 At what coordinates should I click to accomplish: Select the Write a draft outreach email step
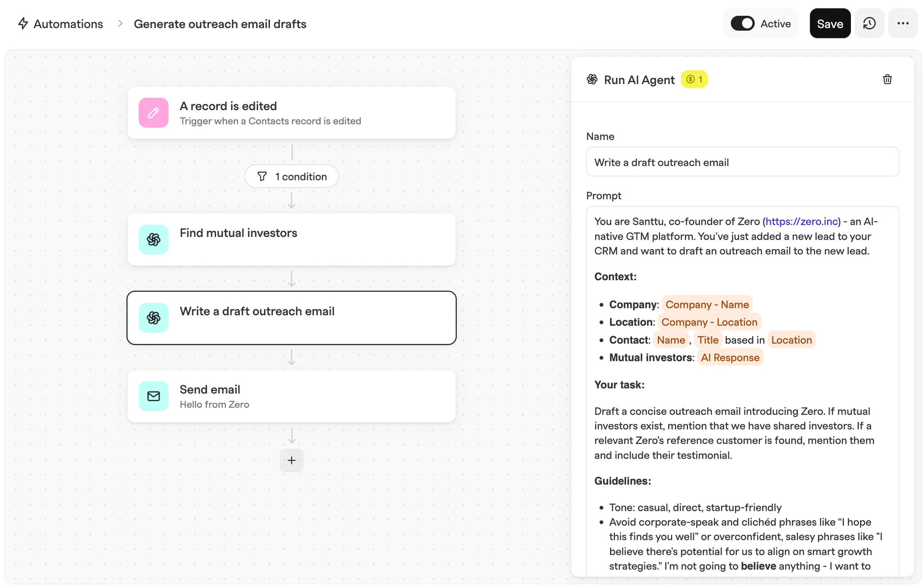click(291, 318)
